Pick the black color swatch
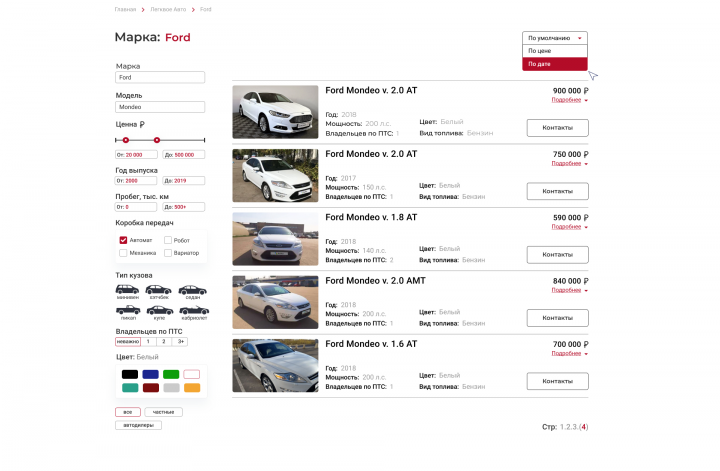The height and width of the screenshot is (471, 720). (x=130, y=375)
